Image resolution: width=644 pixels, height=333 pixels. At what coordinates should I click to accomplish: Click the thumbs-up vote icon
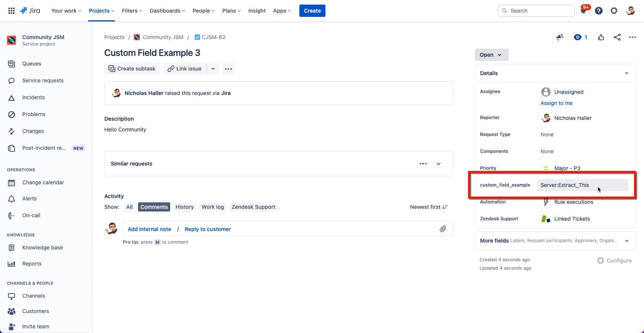click(x=601, y=37)
